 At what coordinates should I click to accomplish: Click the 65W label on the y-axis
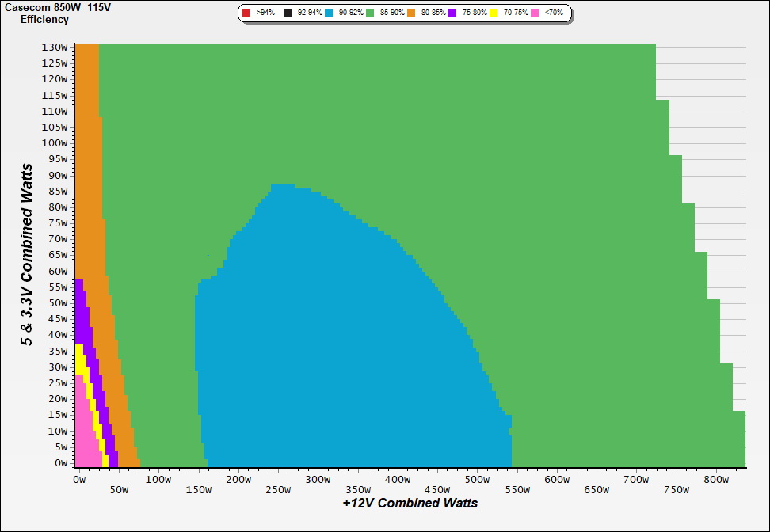[58, 255]
